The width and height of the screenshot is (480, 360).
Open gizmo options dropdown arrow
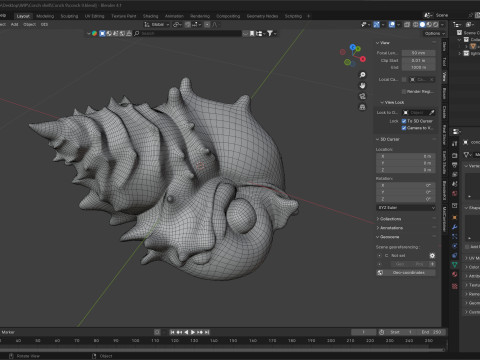(383, 25)
